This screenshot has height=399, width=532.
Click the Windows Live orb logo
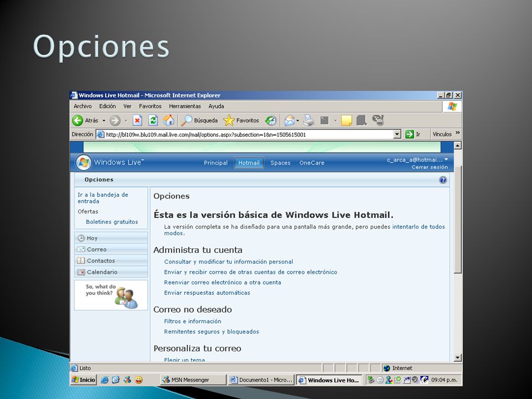click(x=84, y=162)
